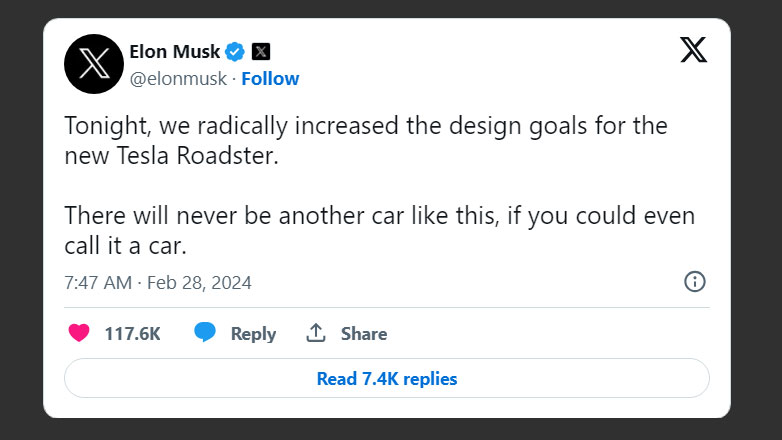
Task: Open the @elonmusk handle link
Action: point(178,78)
